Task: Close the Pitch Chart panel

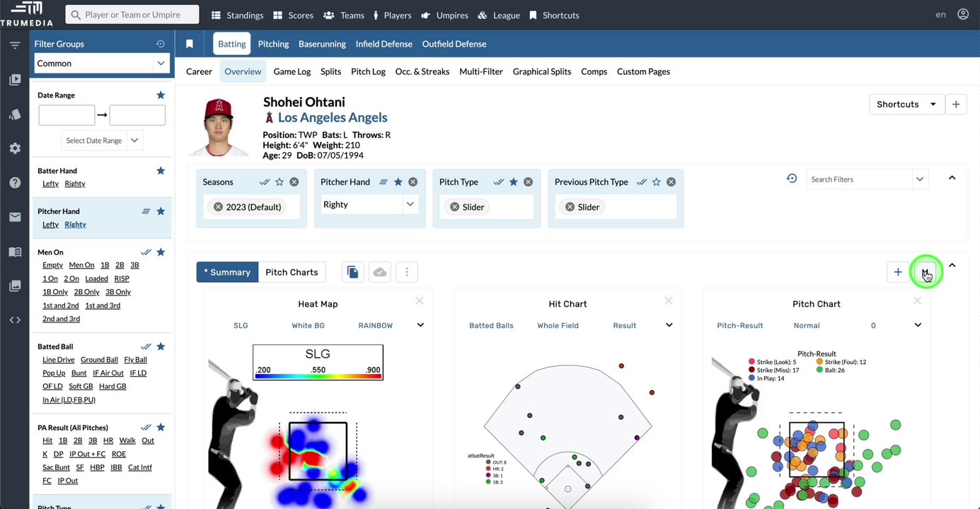Action: [917, 300]
